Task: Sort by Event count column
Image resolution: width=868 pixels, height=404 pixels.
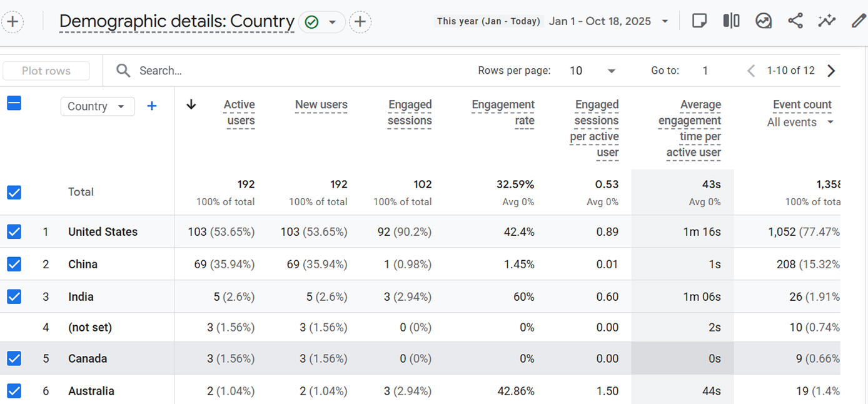Action: 802,104
